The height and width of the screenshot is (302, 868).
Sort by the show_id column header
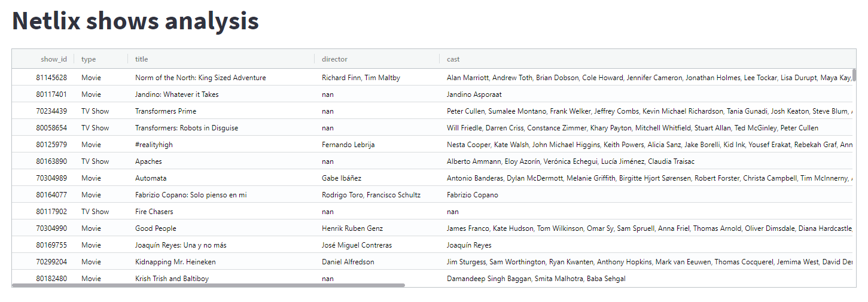pyautogui.click(x=43, y=59)
